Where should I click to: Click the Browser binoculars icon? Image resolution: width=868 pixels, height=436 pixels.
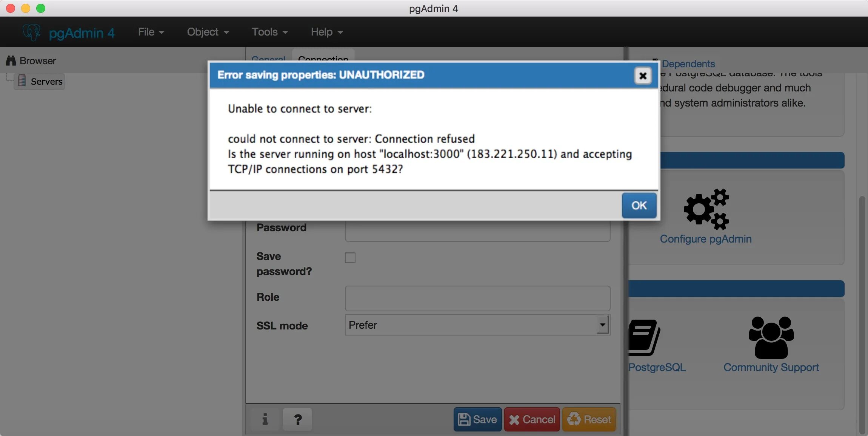[x=11, y=61]
